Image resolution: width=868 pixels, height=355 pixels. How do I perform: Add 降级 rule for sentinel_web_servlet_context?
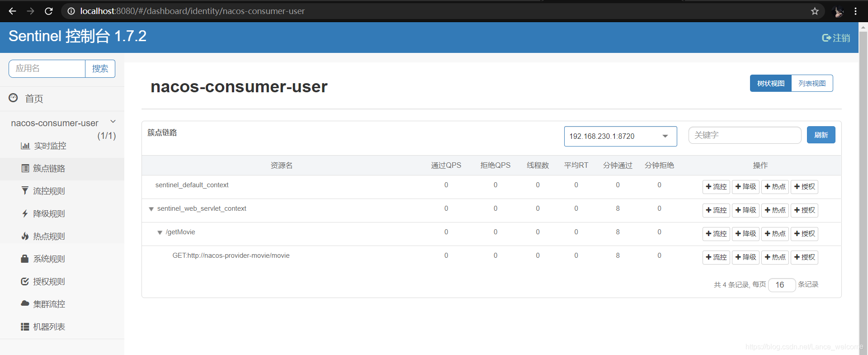pos(745,210)
